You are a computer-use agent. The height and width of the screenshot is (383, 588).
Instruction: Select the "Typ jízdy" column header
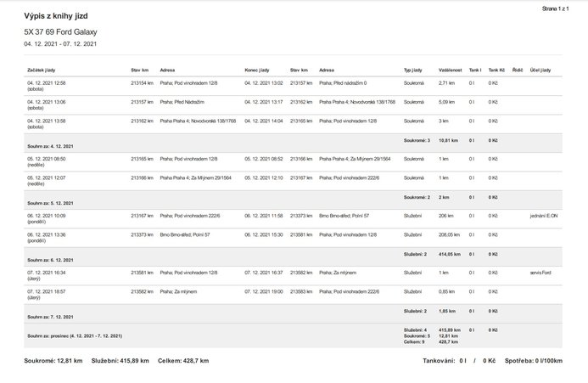coord(413,70)
